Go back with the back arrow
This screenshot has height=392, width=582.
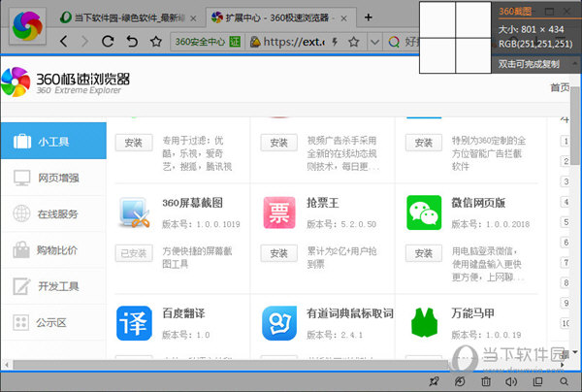(64, 41)
